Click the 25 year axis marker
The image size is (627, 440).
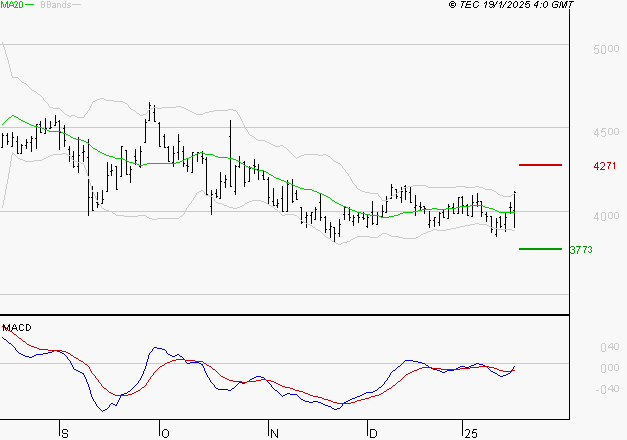pyautogui.click(x=471, y=433)
